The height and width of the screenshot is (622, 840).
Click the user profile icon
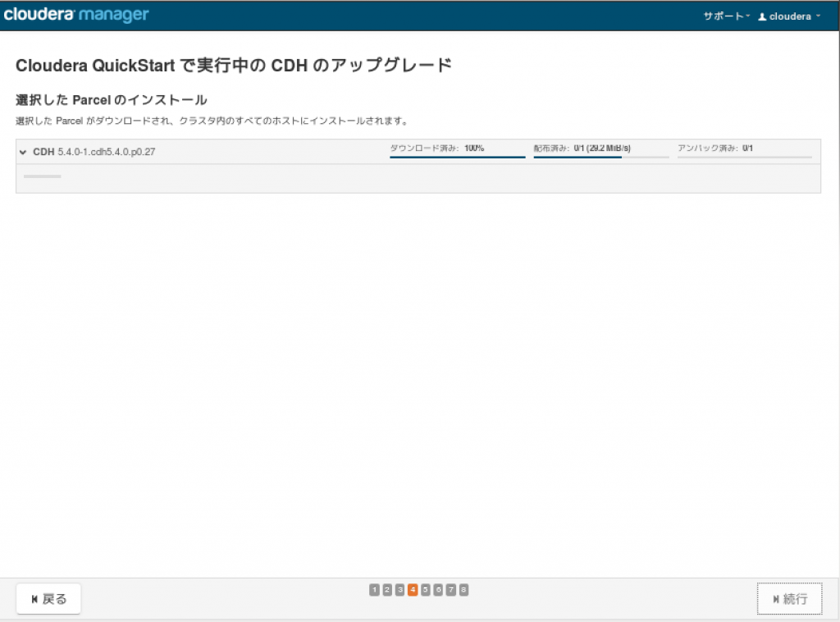click(762, 16)
